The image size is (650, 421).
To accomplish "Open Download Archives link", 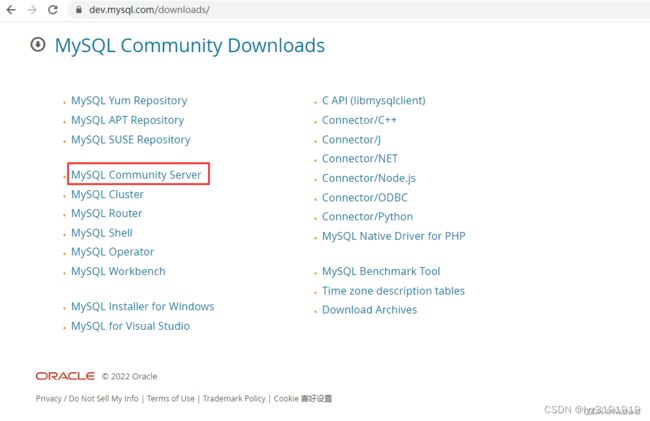I will pos(369,310).
